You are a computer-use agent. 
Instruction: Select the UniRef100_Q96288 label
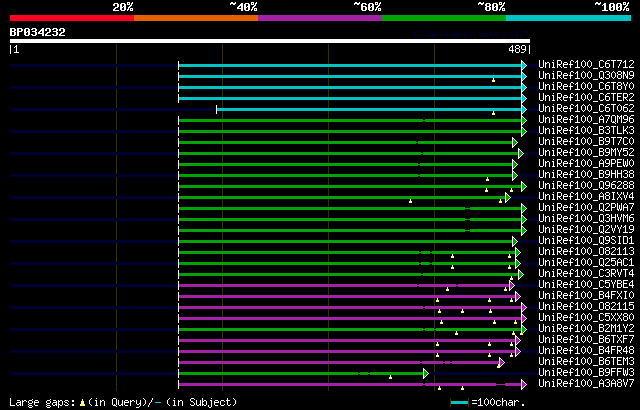pos(586,185)
